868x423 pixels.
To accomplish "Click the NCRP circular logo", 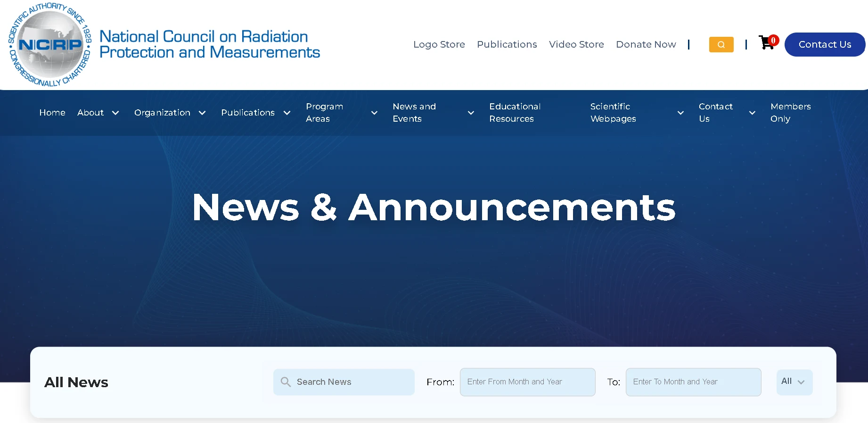I will 49,44.
